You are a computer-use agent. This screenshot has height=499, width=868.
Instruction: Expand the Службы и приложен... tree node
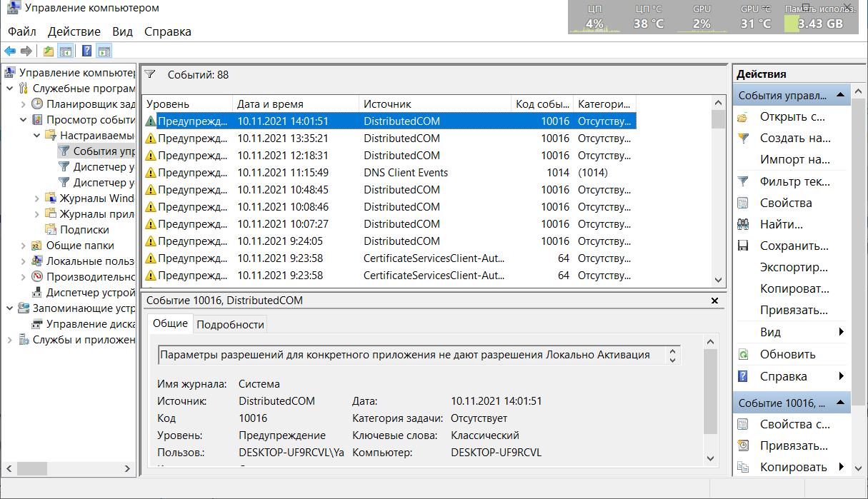point(9,340)
